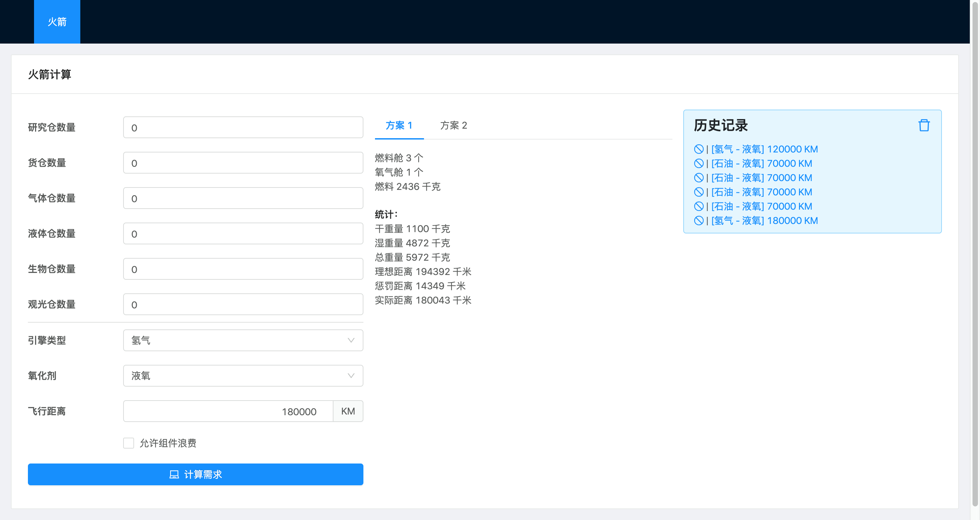The width and height of the screenshot is (980, 520).
Task: Focus the 液体仓数量 input field
Action: coord(243,233)
